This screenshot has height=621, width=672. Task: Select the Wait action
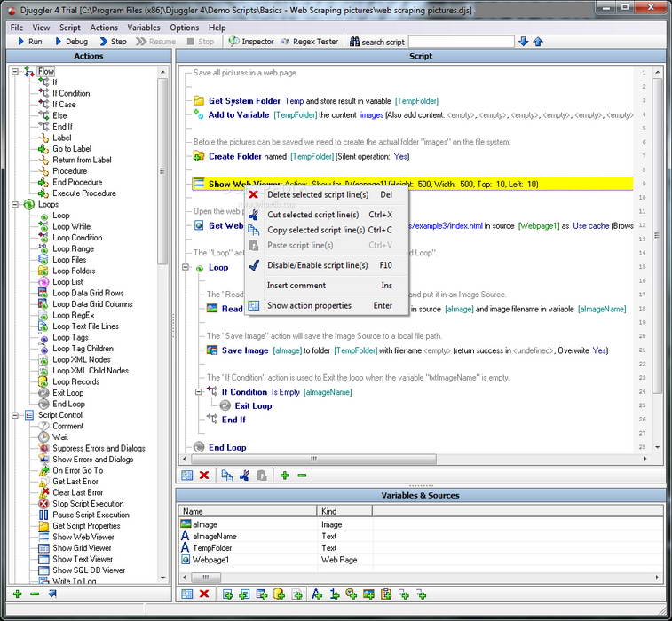point(60,437)
